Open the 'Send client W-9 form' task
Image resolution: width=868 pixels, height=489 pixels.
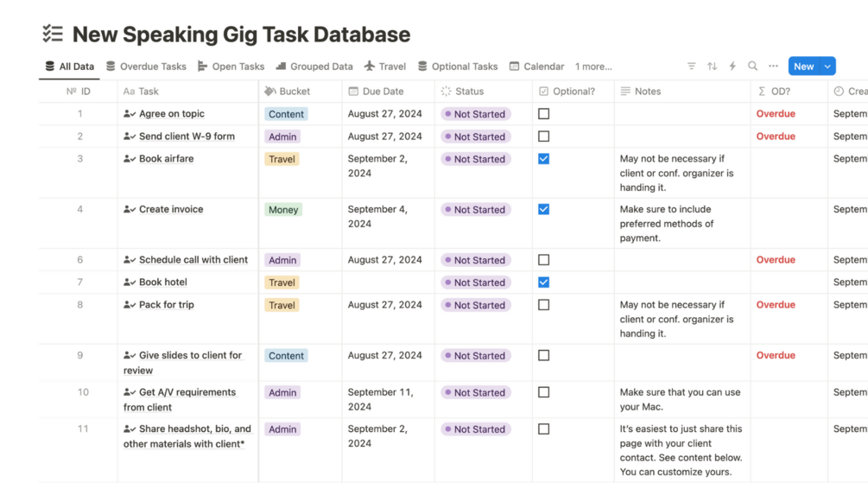point(187,137)
